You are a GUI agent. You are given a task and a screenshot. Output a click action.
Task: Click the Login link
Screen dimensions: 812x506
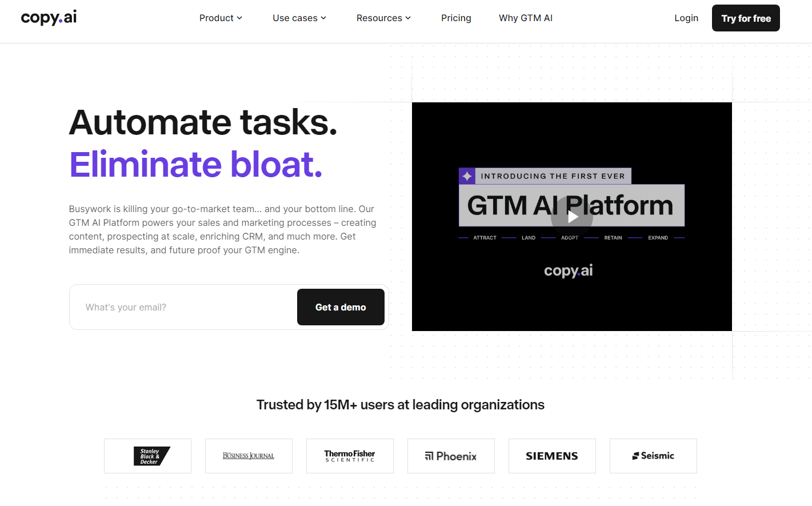pos(686,18)
